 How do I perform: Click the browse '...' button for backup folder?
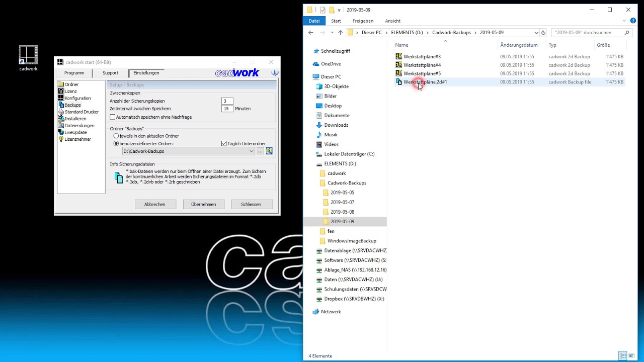point(260,151)
